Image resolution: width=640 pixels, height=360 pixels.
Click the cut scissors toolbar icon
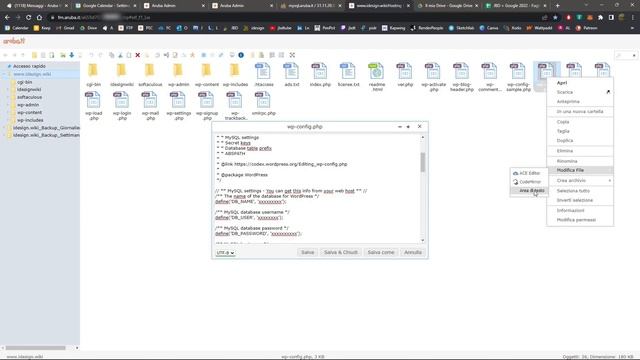click(x=120, y=55)
